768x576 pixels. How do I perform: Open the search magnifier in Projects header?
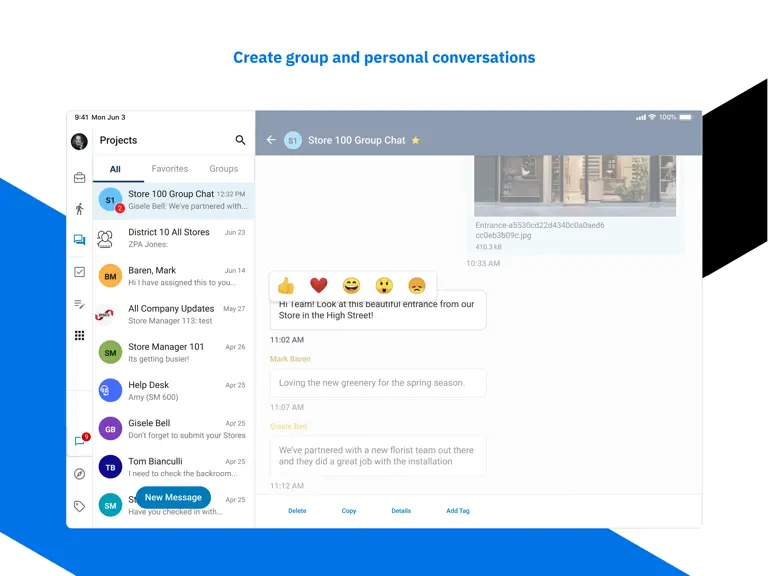240,140
